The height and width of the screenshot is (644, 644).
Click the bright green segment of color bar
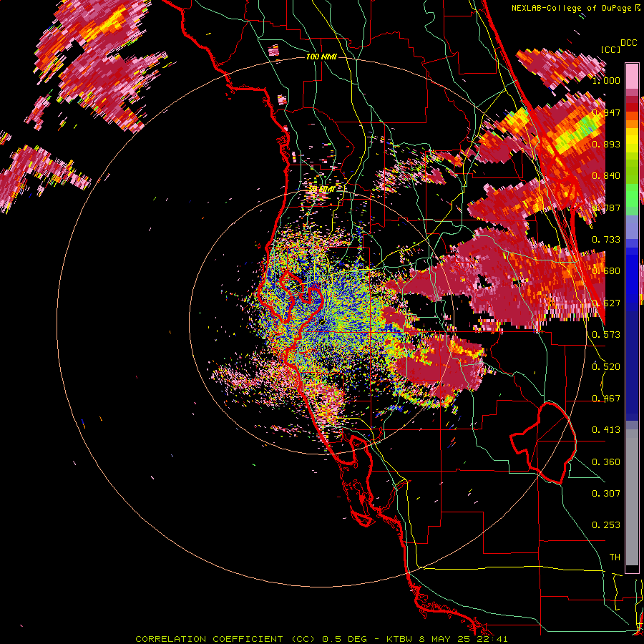[632, 195]
